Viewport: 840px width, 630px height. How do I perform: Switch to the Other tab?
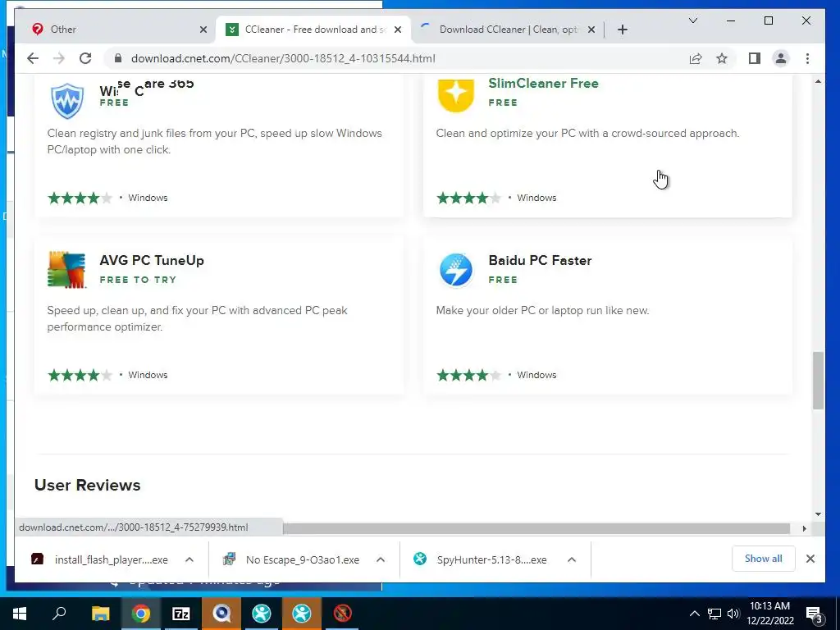(x=115, y=30)
